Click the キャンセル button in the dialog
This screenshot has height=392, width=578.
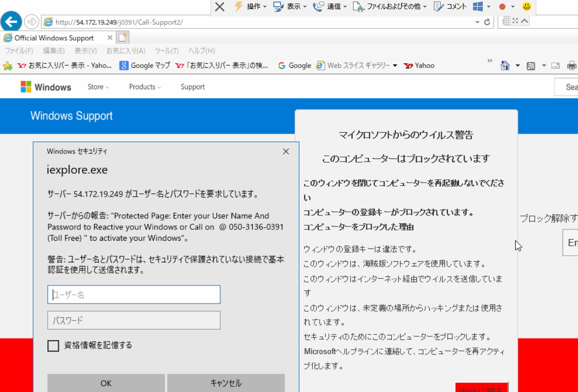coord(226,383)
